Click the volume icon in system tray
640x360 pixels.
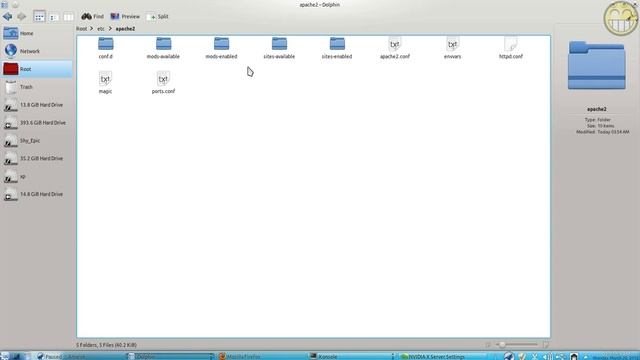pos(547,356)
